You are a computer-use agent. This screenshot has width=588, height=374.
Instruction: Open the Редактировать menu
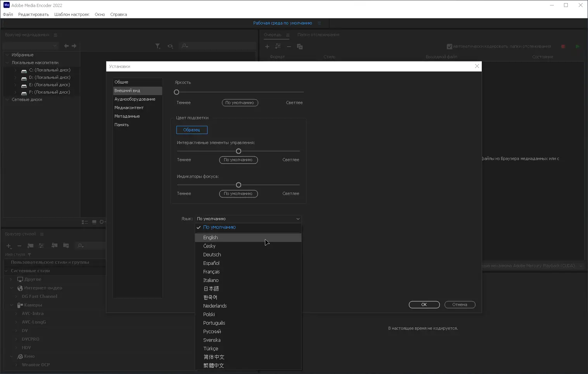click(33, 14)
